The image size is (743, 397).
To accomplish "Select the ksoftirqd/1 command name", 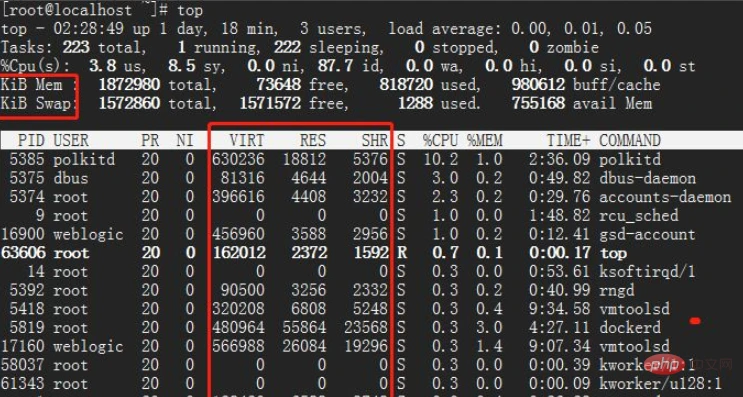I will [x=647, y=271].
